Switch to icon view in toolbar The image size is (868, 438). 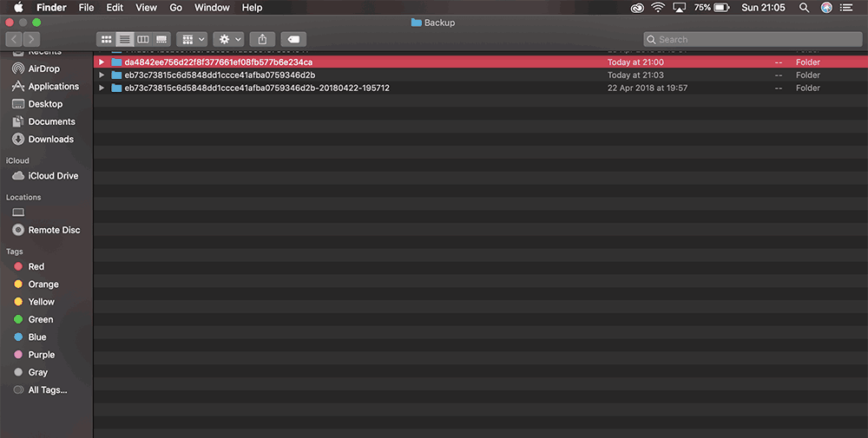pyautogui.click(x=106, y=39)
